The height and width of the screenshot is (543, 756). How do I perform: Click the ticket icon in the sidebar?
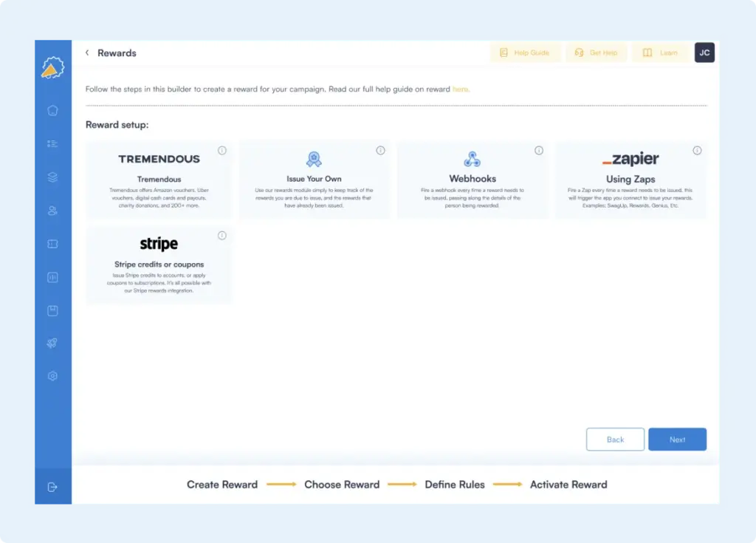point(52,244)
